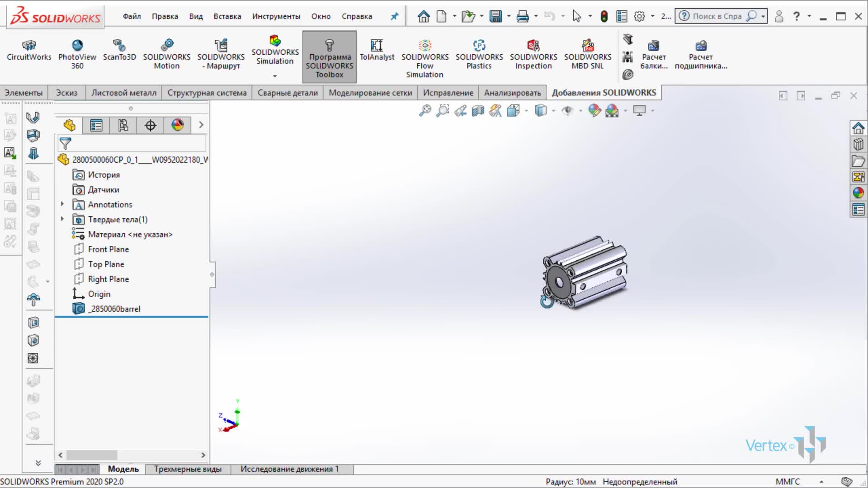The image size is (868, 488).
Task: Select the Top Plane item
Action: 99,264
